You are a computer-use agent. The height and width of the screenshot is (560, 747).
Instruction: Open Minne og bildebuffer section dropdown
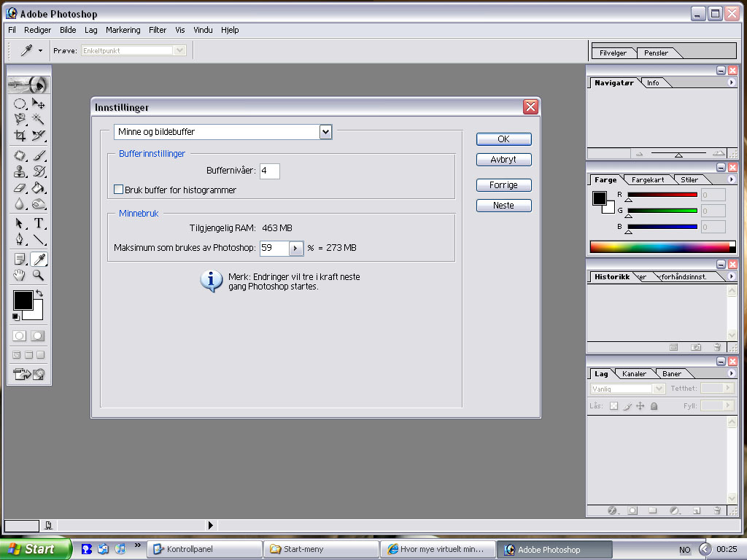[x=325, y=132]
